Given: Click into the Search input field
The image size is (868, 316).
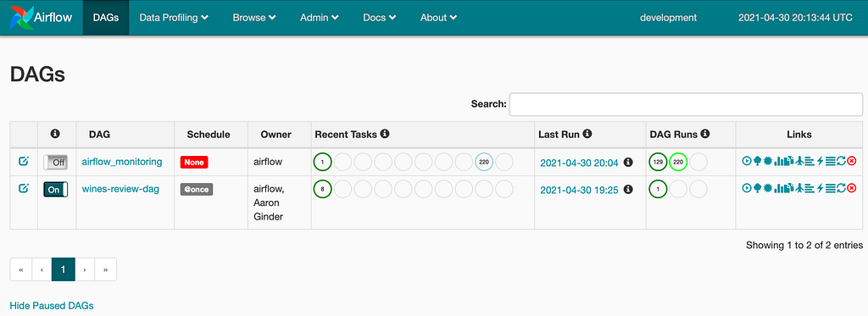Looking at the screenshot, I should (686, 104).
